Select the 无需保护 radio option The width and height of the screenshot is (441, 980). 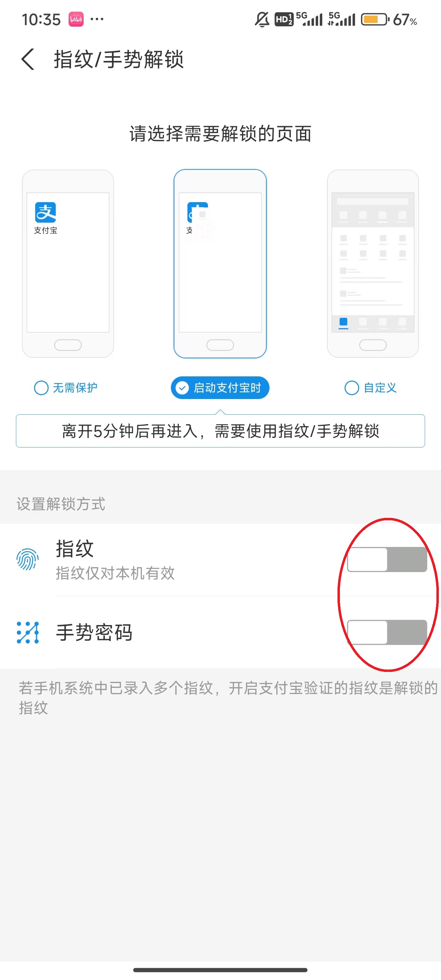(x=66, y=388)
